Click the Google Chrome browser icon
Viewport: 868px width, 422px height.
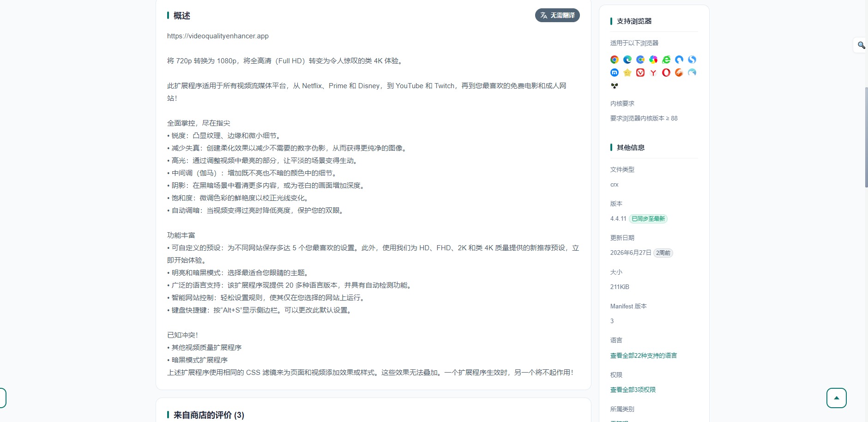(615, 60)
